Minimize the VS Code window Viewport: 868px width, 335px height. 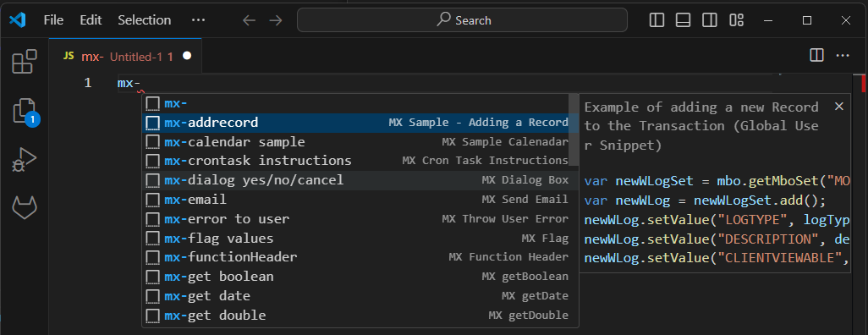tap(767, 20)
